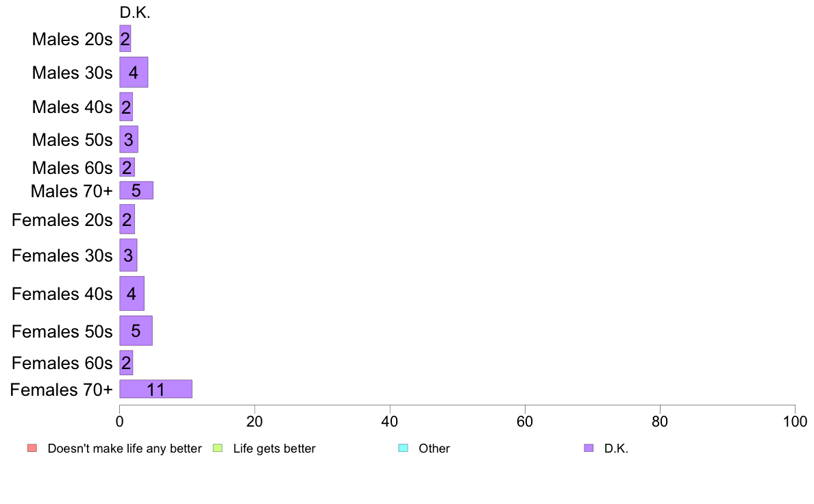Click the Females 50s bar labeled 5

136,331
